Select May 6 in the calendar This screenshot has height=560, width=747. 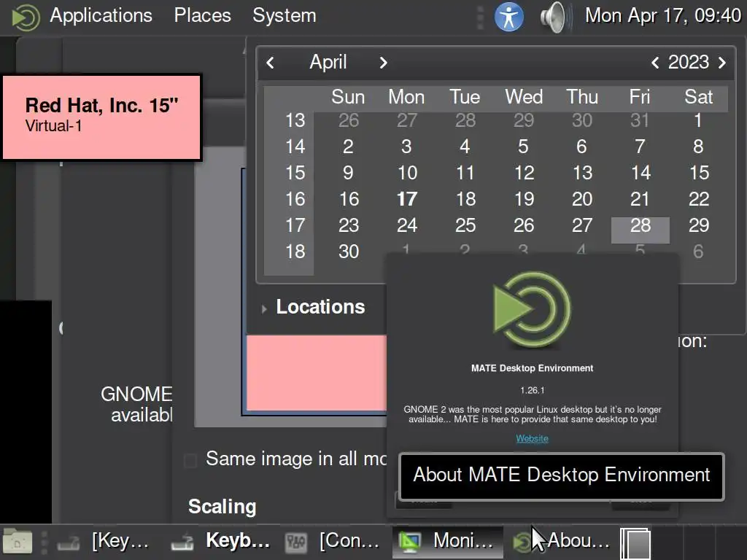[698, 252]
